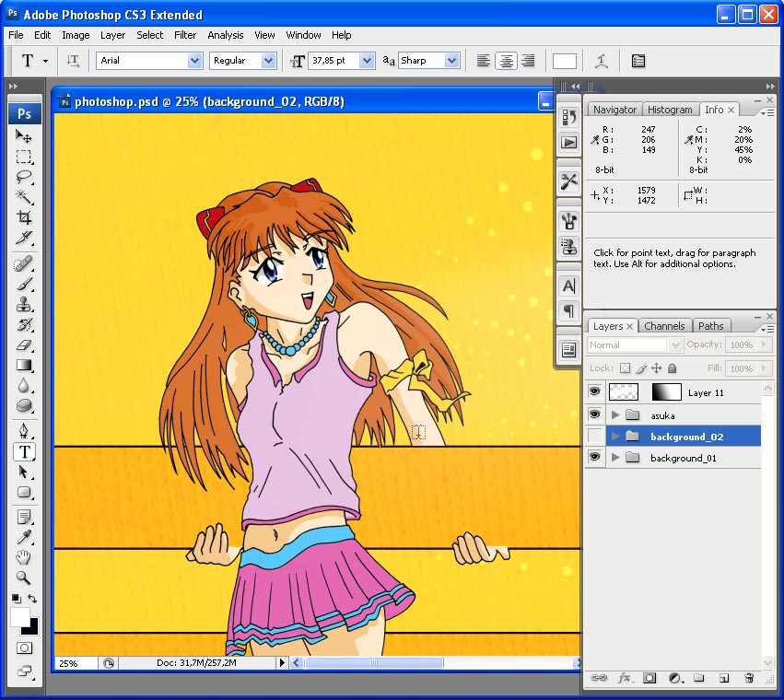Select the Crop tool
Screen dimensions: 784x700
coord(24,217)
